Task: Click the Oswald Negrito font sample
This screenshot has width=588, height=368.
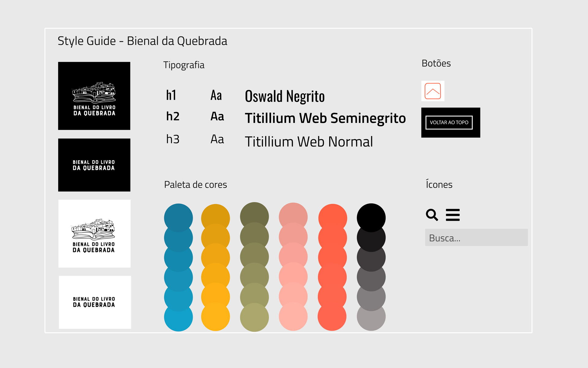Action: click(285, 96)
